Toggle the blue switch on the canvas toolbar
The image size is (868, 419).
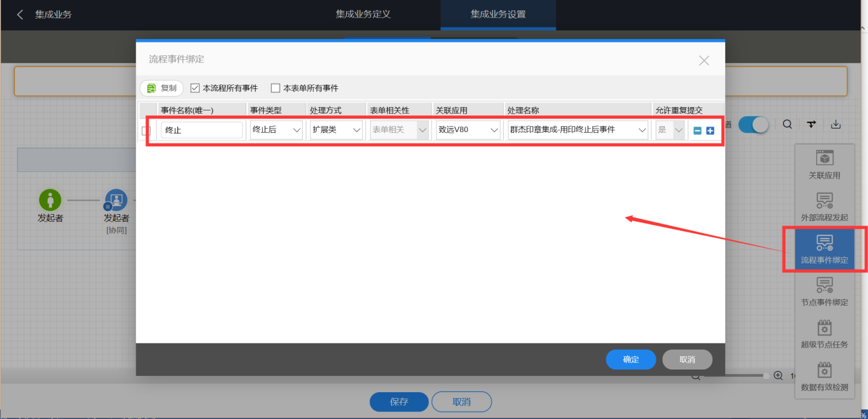pyautogui.click(x=753, y=125)
